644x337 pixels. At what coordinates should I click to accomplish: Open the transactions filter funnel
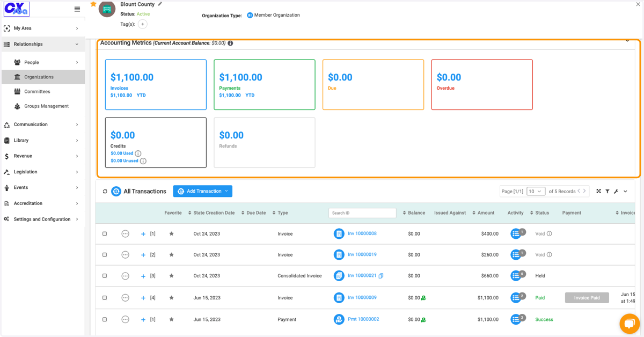[608, 191]
